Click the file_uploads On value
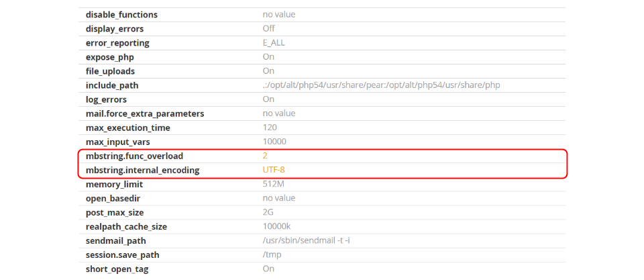644x280 pixels. (x=268, y=71)
